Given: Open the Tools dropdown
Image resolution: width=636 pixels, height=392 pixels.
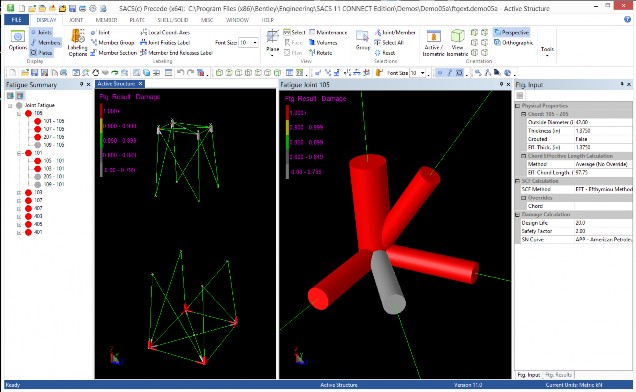Looking at the screenshot, I should pyautogui.click(x=547, y=51).
